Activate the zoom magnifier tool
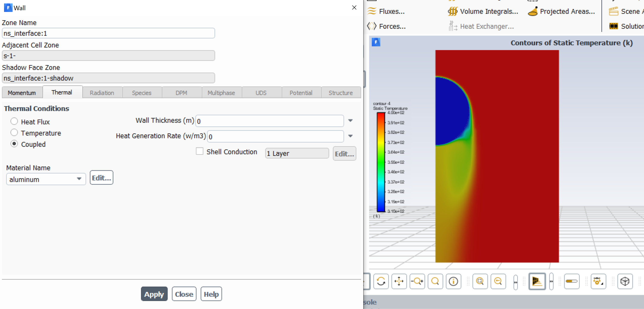 435,281
